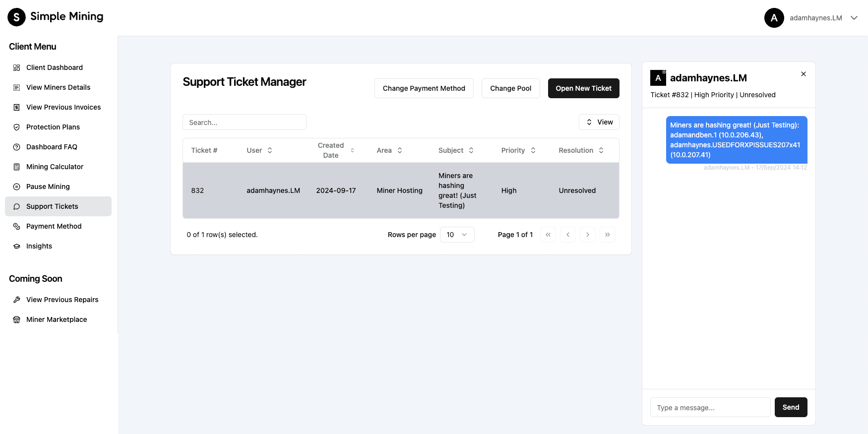Sort tickets by Priority column
This screenshot has height=434, width=868.
[x=518, y=150]
